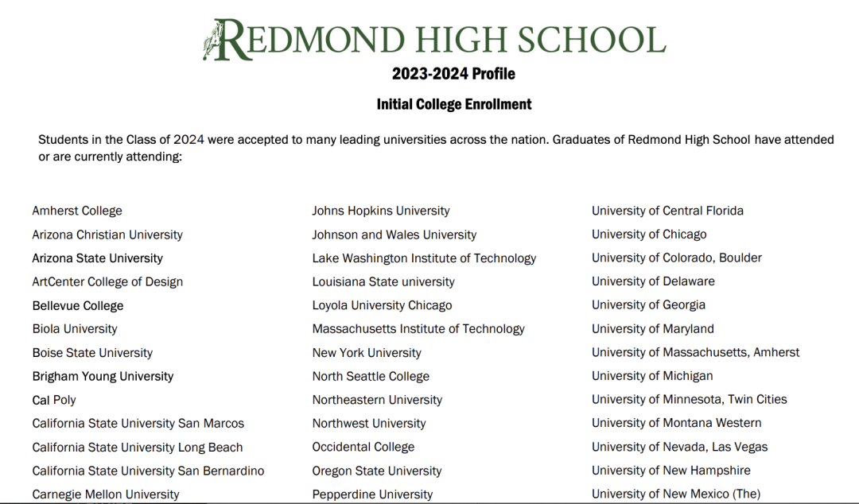Click Carnegie Mellon University entry
The width and height of the screenshot is (859, 504).
click(x=106, y=494)
